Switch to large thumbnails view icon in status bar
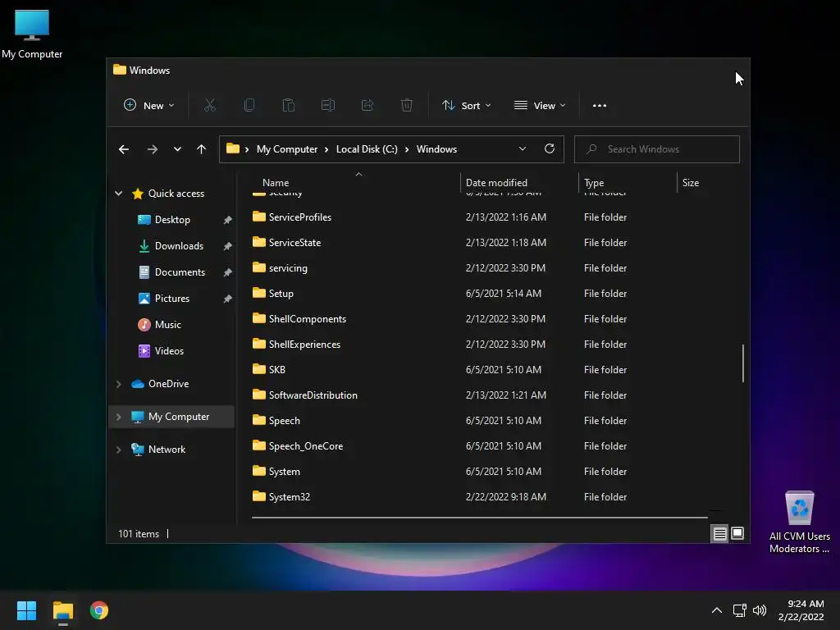840x630 pixels. coord(737,533)
